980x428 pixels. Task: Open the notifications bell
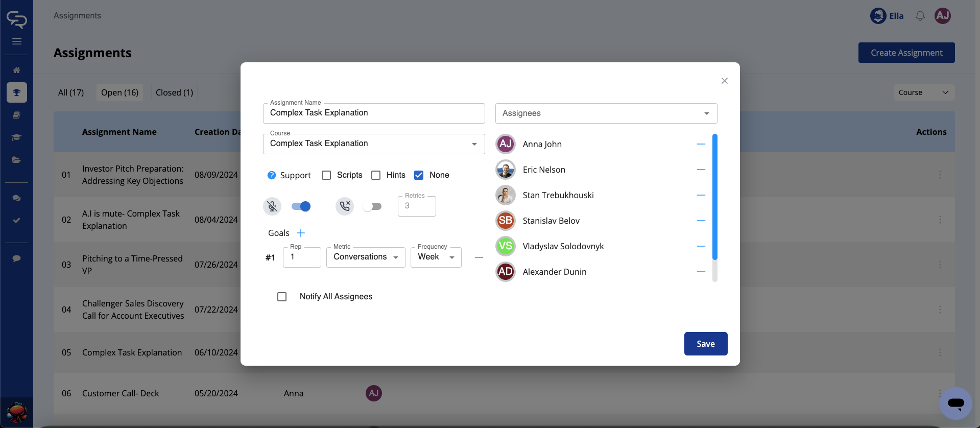point(920,16)
